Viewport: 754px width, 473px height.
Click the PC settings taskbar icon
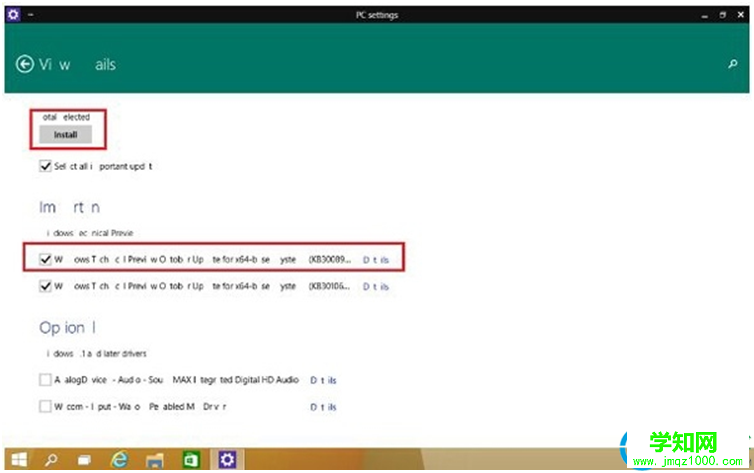(227, 460)
